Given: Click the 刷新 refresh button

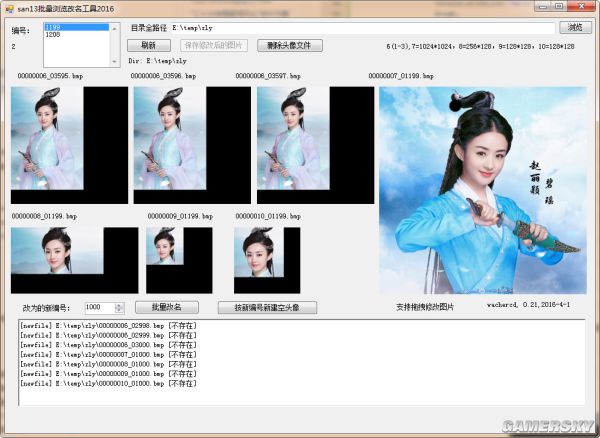Looking at the screenshot, I should (148, 45).
